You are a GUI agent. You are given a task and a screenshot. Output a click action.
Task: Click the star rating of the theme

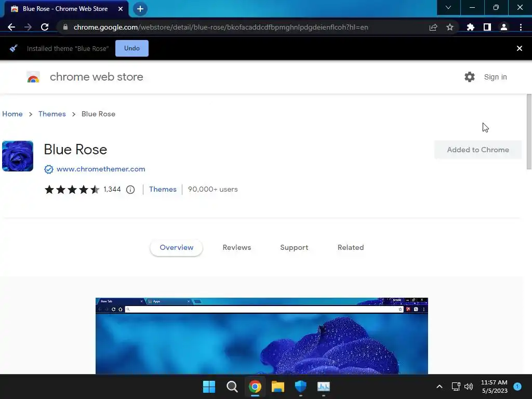(72, 189)
